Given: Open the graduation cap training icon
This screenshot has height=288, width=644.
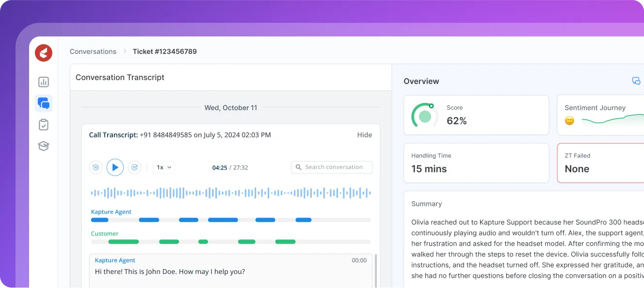Looking at the screenshot, I should [x=44, y=146].
